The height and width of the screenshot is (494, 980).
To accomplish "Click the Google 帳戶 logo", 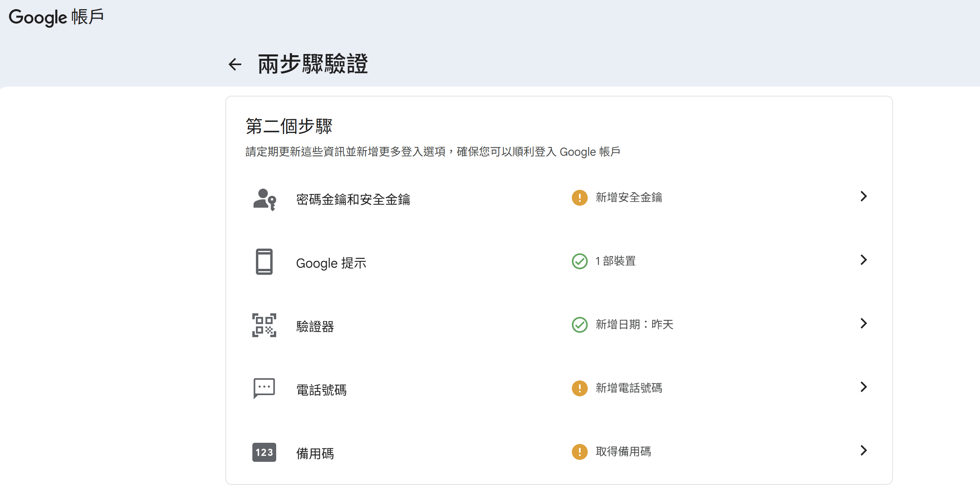I will [x=56, y=17].
